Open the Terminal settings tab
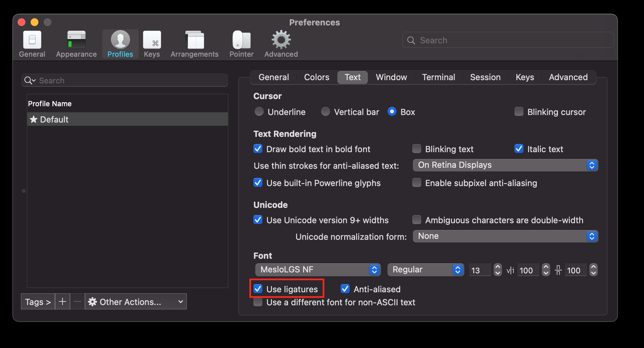 438,77
